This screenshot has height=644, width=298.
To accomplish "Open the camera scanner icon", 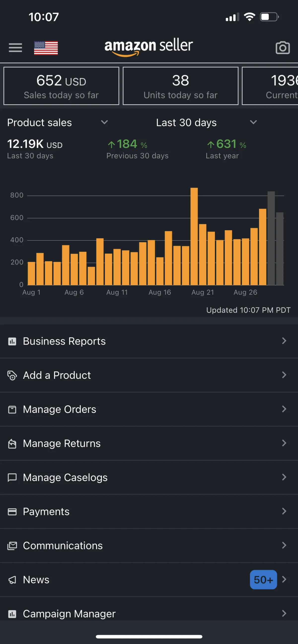I will pyautogui.click(x=283, y=47).
